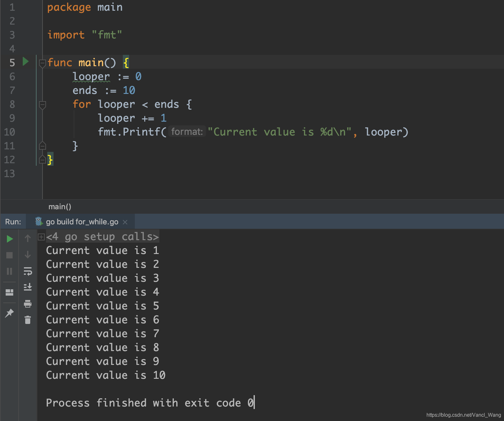Click the up arrow to go up the stack trace
504x421 pixels.
pos(28,238)
